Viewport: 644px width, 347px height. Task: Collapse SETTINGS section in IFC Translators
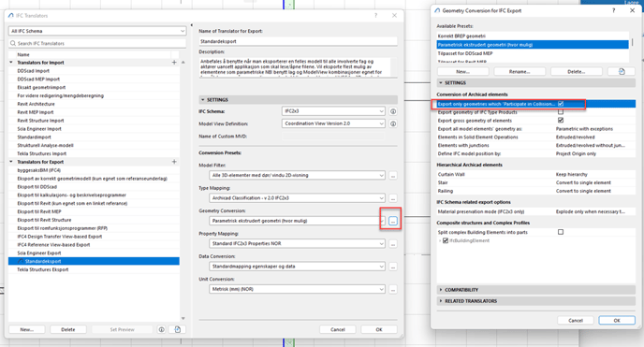tap(202, 100)
